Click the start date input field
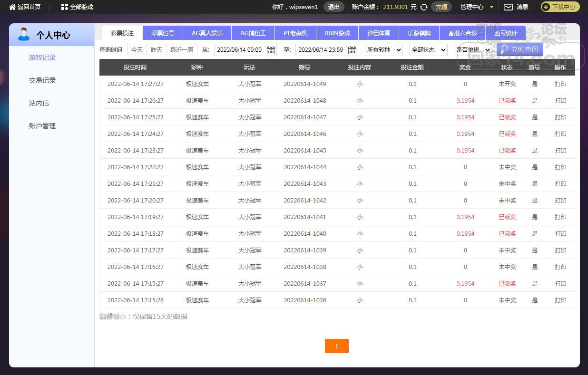 (240, 50)
